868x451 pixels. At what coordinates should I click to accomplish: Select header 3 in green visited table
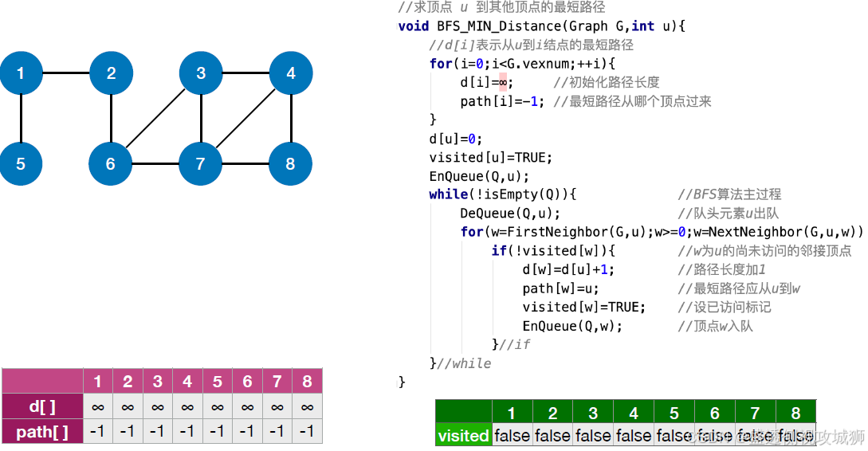(593, 413)
